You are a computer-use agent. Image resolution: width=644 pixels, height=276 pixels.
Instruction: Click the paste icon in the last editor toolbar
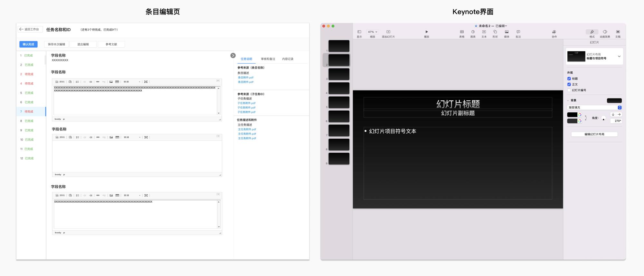tap(70, 195)
